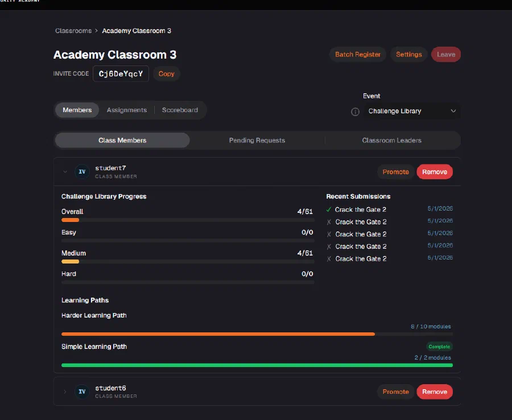The image size is (512, 420).
Task: Click student7's rank IV avatar badge
Action: tap(82, 172)
